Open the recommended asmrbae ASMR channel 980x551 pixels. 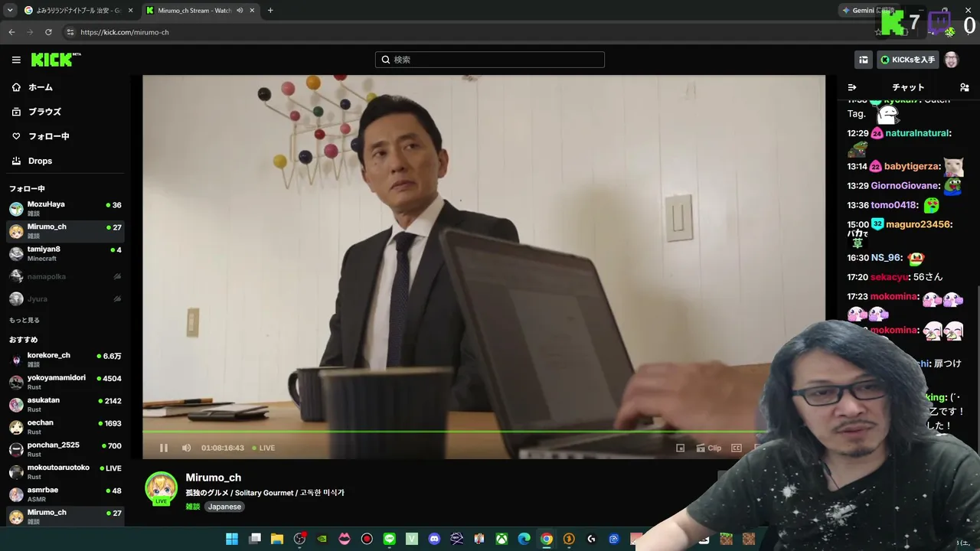[65, 494]
